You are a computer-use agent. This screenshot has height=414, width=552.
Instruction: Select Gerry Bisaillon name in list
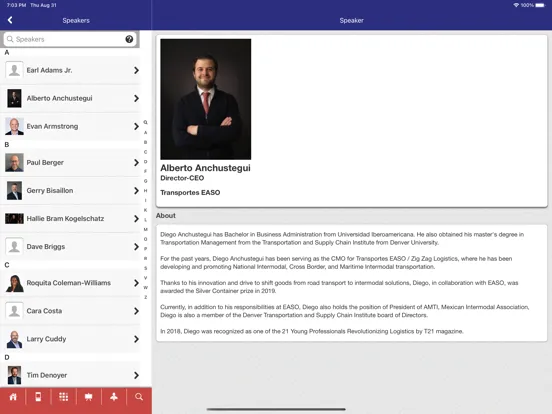pyautogui.click(x=50, y=191)
